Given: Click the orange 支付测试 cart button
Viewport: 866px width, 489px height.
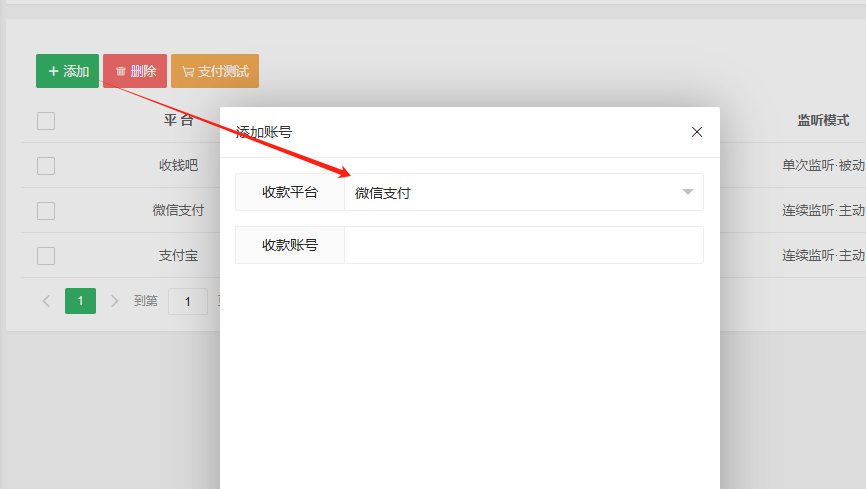Looking at the screenshot, I should point(215,71).
